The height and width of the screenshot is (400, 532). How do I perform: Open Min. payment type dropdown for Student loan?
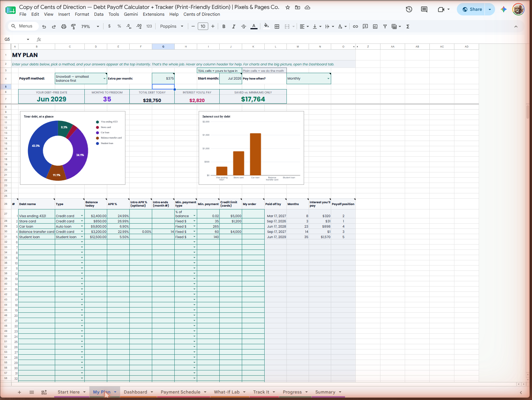click(194, 237)
